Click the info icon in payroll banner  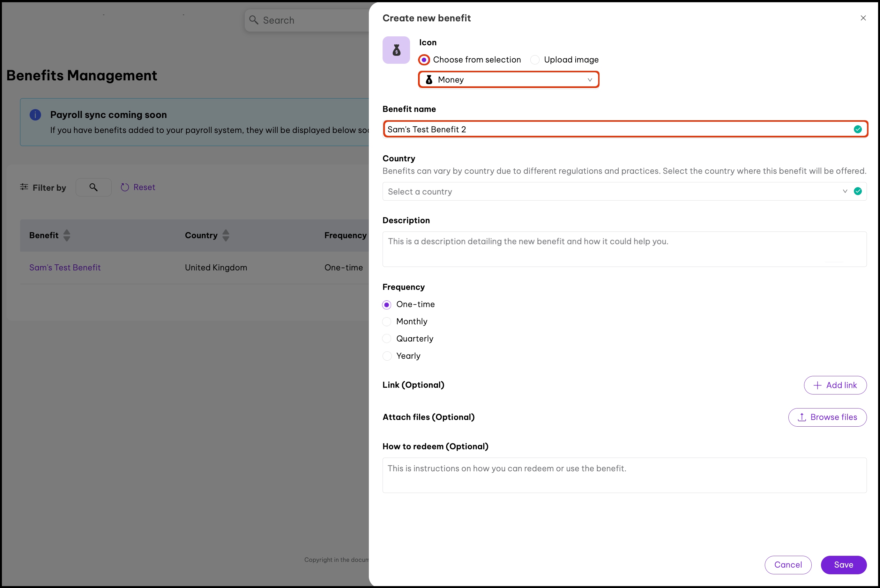pos(35,115)
